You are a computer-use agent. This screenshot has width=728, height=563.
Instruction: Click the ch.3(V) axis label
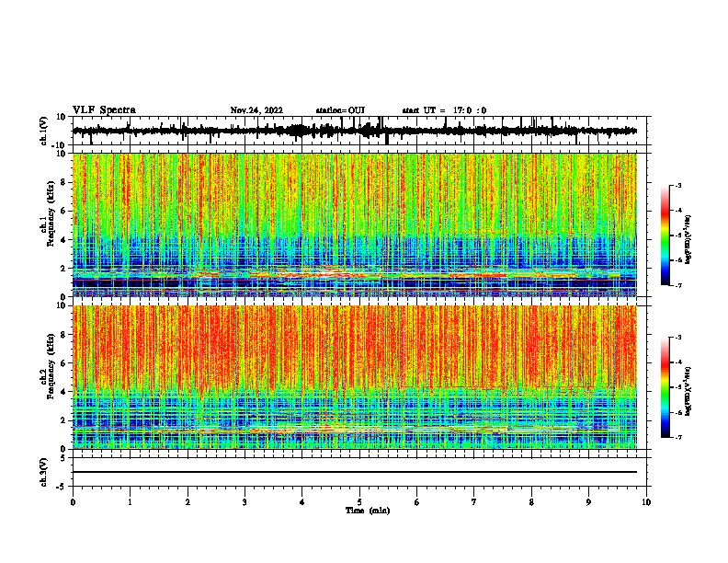tap(44, 472)
